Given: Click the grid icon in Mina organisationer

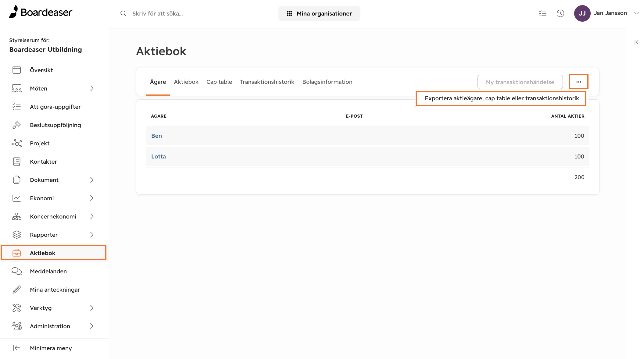Looking at the screenshot, I should click(289, 13).
